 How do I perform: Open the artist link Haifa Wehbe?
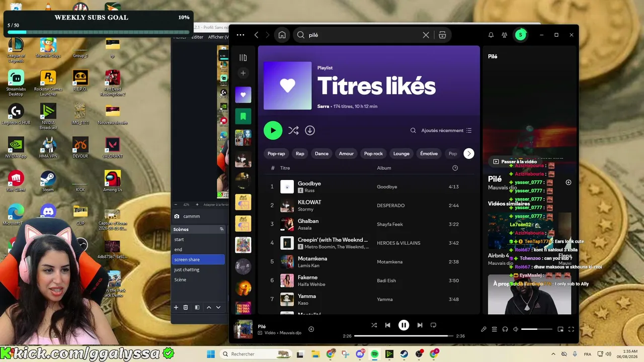point(311,284)
